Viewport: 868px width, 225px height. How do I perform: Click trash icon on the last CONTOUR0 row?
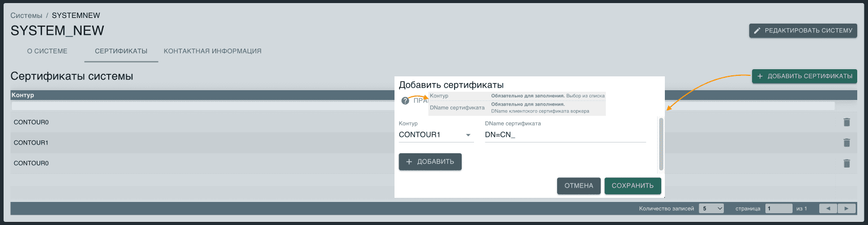(x=846, y=163)
